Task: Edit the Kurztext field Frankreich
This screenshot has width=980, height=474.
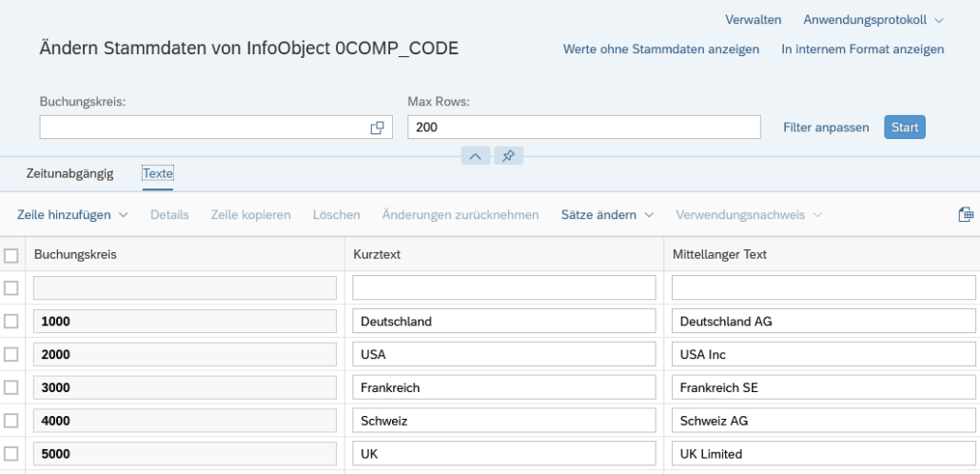Action: (x=503, y=387)
